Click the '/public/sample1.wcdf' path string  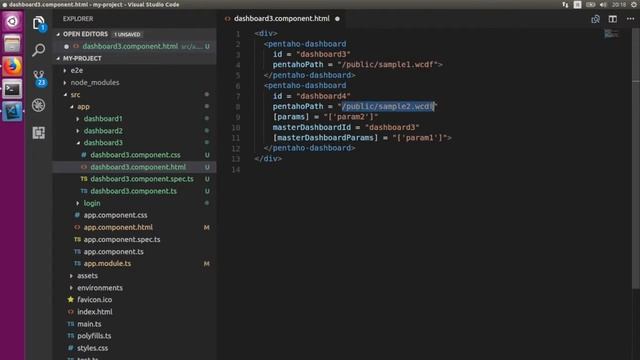388,64
